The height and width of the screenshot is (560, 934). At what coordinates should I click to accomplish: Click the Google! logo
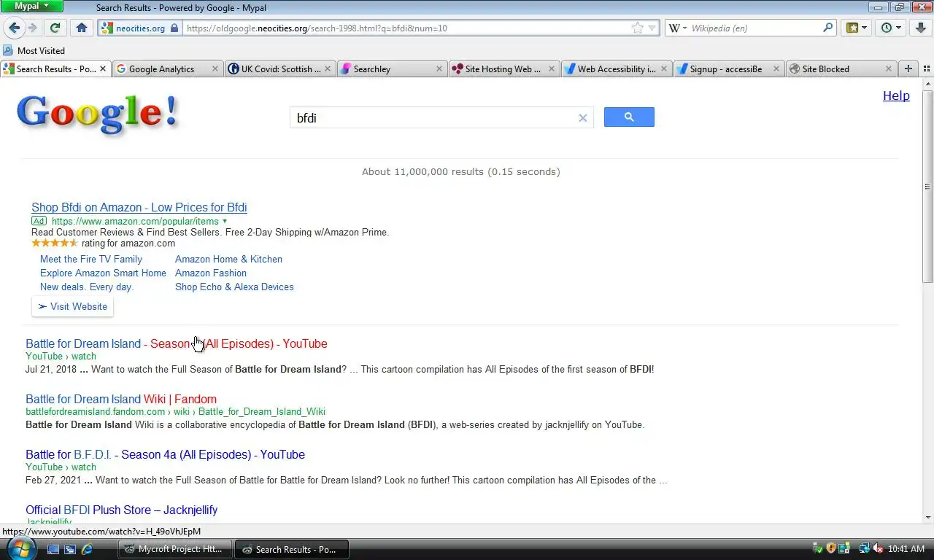pyautogui.click(x=97, y=114)
